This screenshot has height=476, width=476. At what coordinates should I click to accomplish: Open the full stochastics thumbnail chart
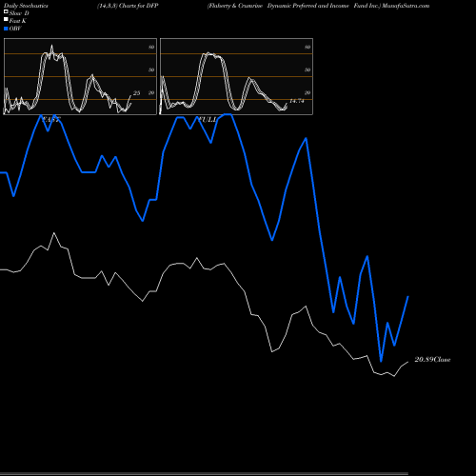(236, 76)
